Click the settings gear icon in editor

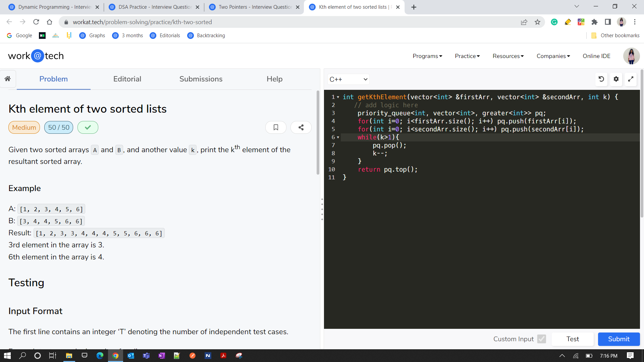(616, 79)
